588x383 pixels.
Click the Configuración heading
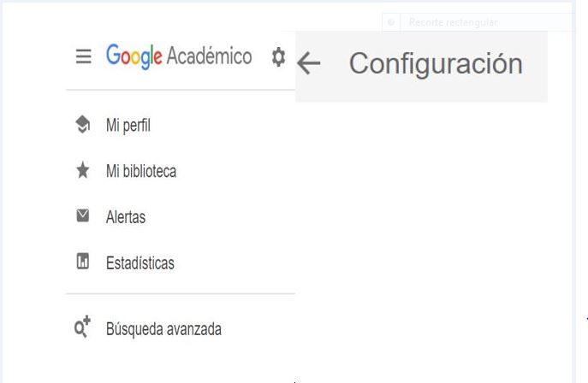click(x=436, y=64)
